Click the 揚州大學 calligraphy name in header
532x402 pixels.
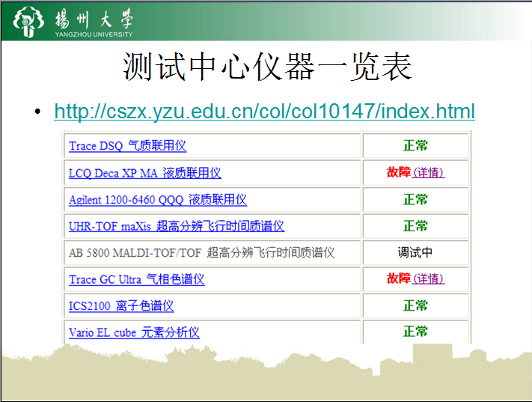coord(94,19)
